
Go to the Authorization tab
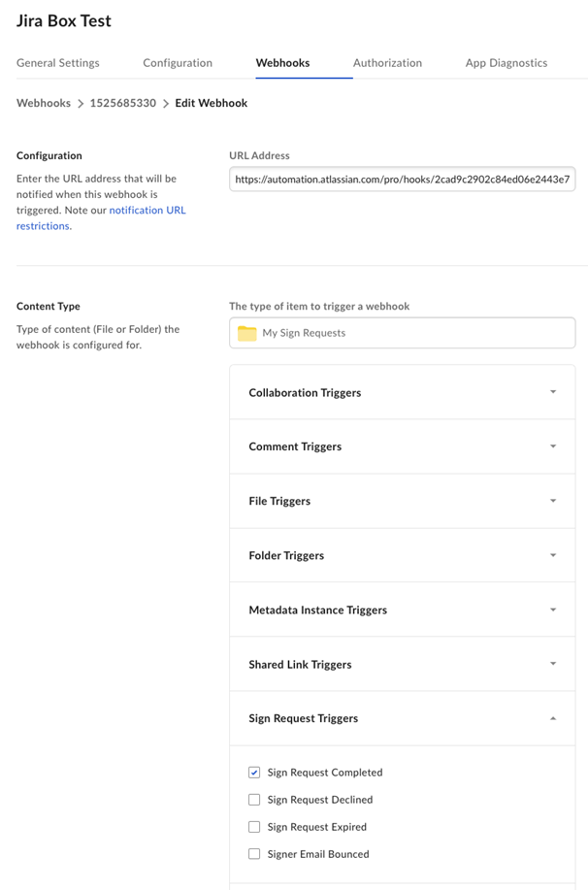click(388, 63)
